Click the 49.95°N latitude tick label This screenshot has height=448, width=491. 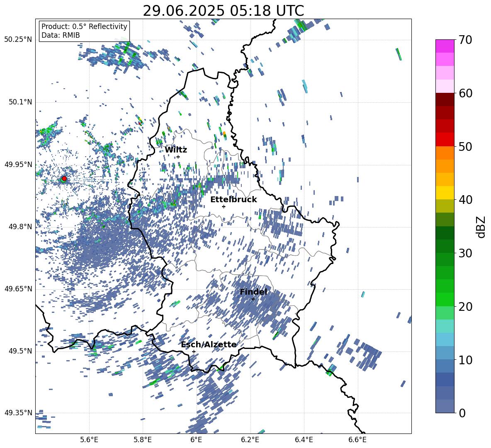18,165
